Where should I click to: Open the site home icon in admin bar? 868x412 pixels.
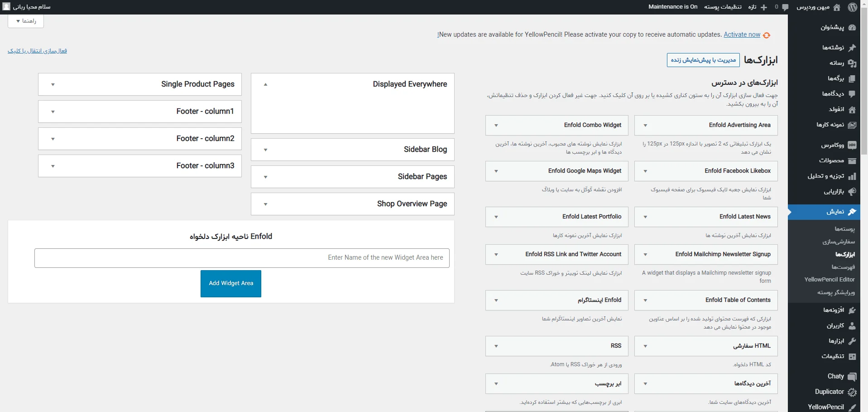(x=837, y=7)
